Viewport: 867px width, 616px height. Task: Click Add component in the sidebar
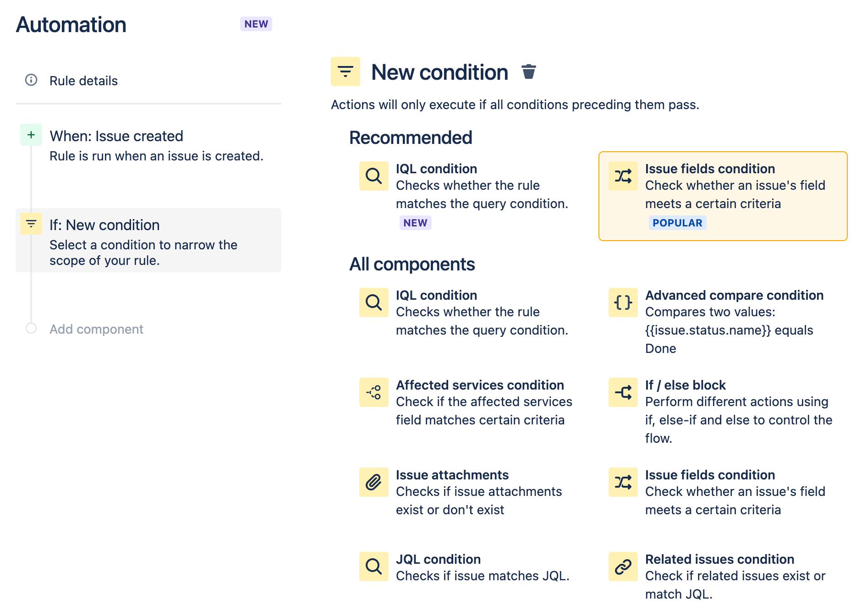[96, 329]
